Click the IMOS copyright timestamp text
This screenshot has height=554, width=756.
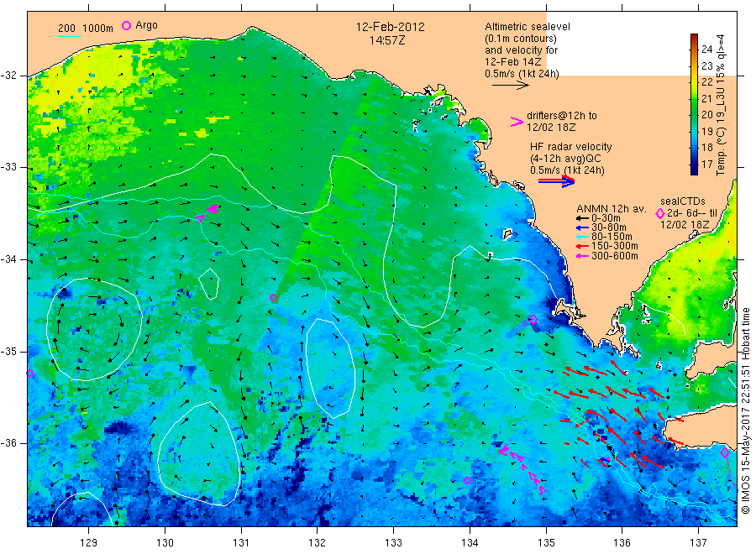745,410
